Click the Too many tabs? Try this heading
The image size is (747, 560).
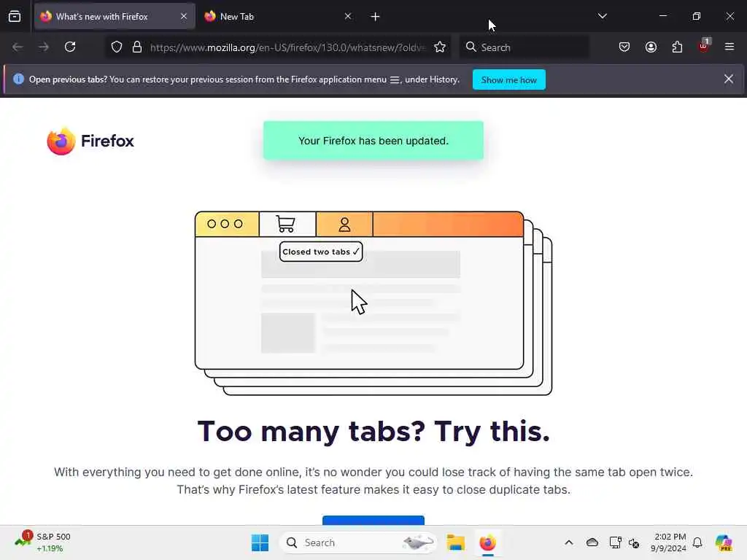373,432
